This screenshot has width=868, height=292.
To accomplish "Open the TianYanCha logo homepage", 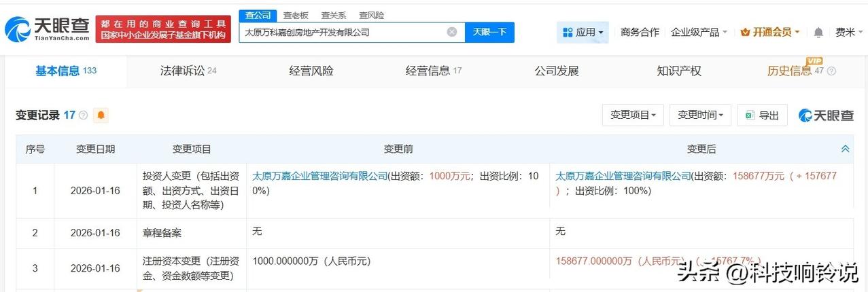I will [x=47, y=29].
